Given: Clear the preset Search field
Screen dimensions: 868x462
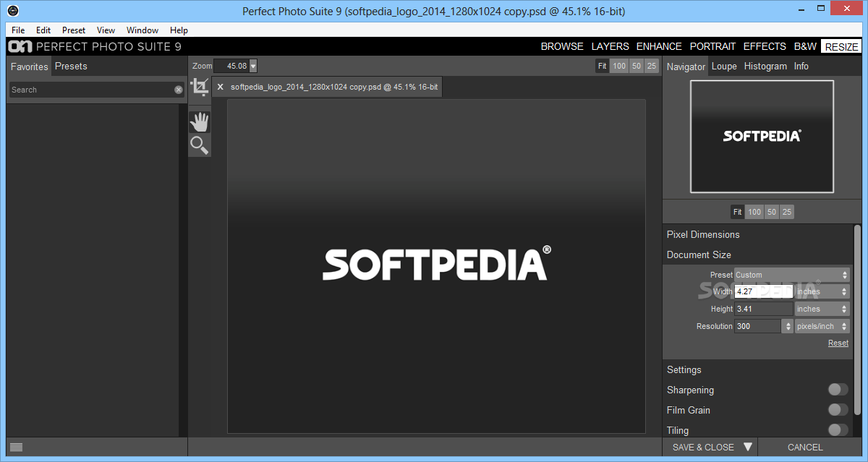Looking at the screenshot, I should click(x=179, y=90).
